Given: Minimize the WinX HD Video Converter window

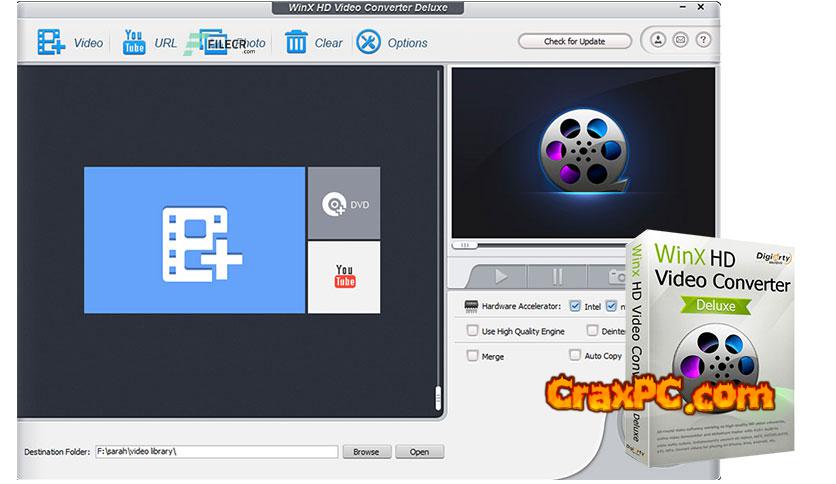Looking at the screenshot, I should 683,7.
